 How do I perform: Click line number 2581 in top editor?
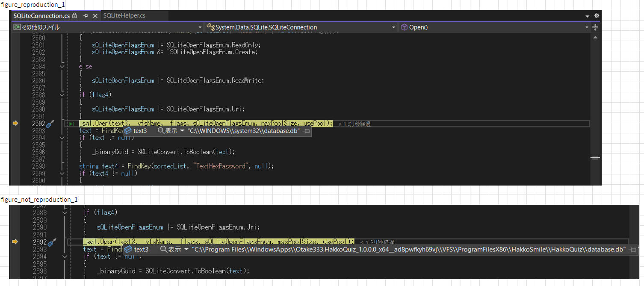(x=38, y=45)
